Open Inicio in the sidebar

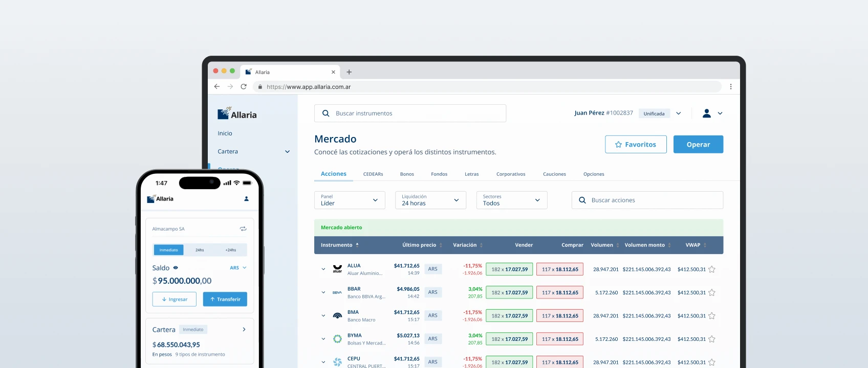pyautogui.click(x=225, y=133)
